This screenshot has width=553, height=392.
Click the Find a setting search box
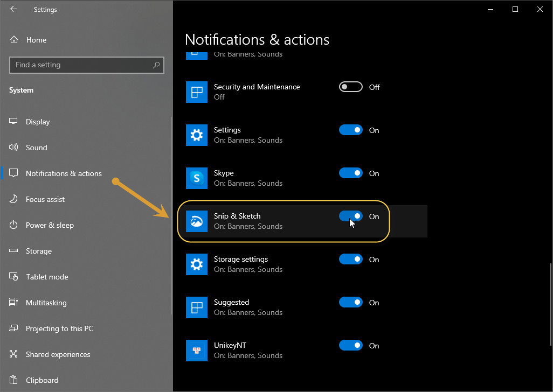(86, 65)
